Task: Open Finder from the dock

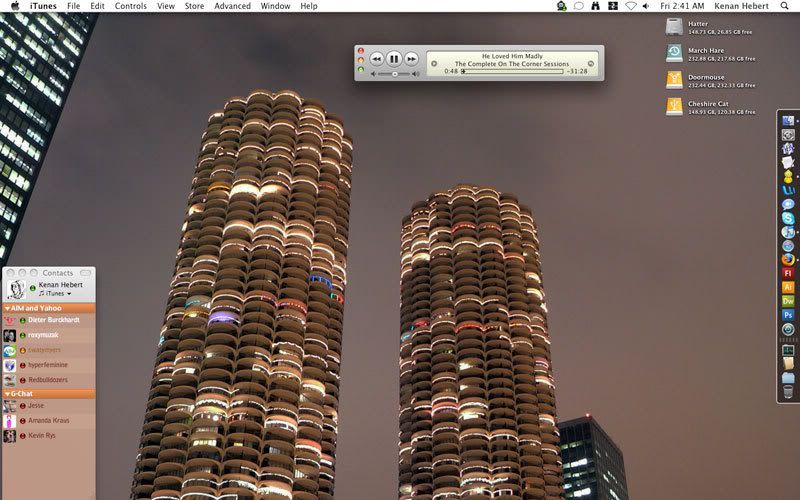Action: click(788, 121)
